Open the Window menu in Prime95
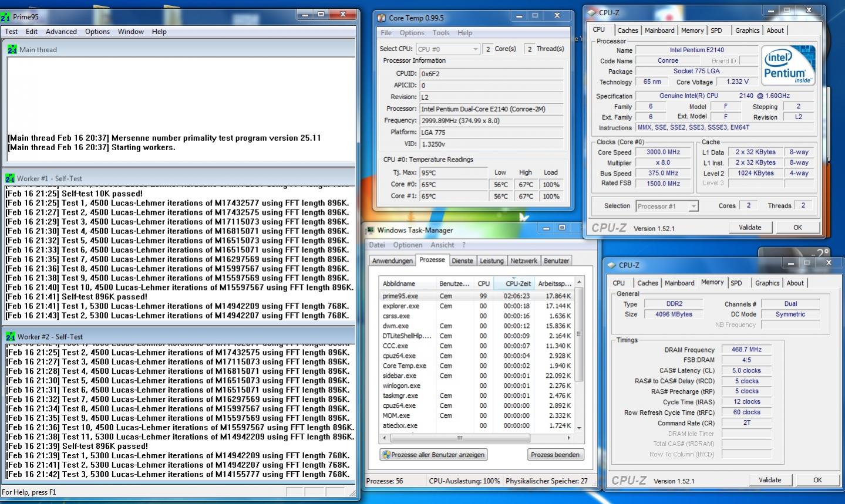Viewport: 845px width, 504px height. (x=130, y=32)
